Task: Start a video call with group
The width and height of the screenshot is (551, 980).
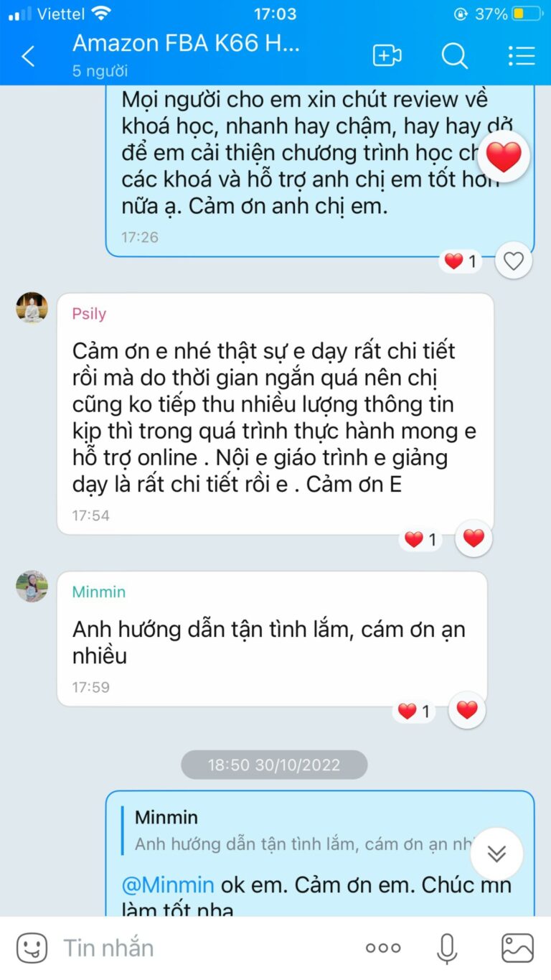Action: (387, 56)
